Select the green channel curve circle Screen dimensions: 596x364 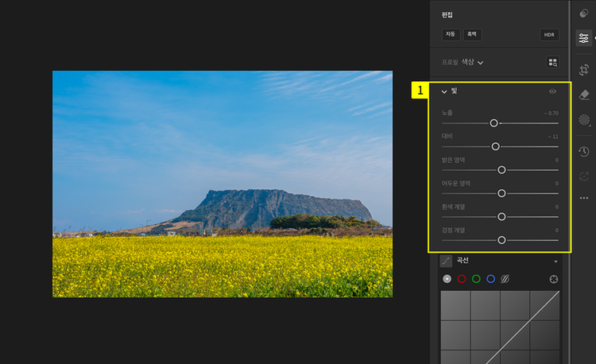click(476, 279)
